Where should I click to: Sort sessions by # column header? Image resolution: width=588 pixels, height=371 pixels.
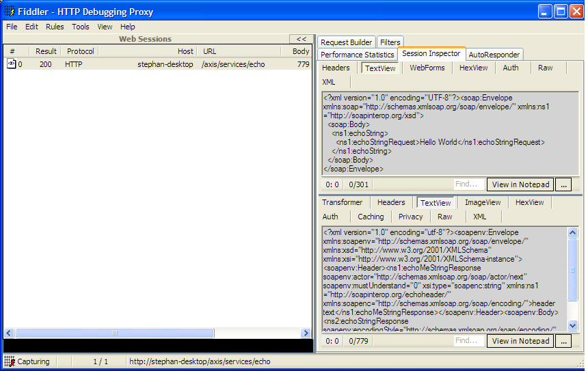[x=16, y=51]
